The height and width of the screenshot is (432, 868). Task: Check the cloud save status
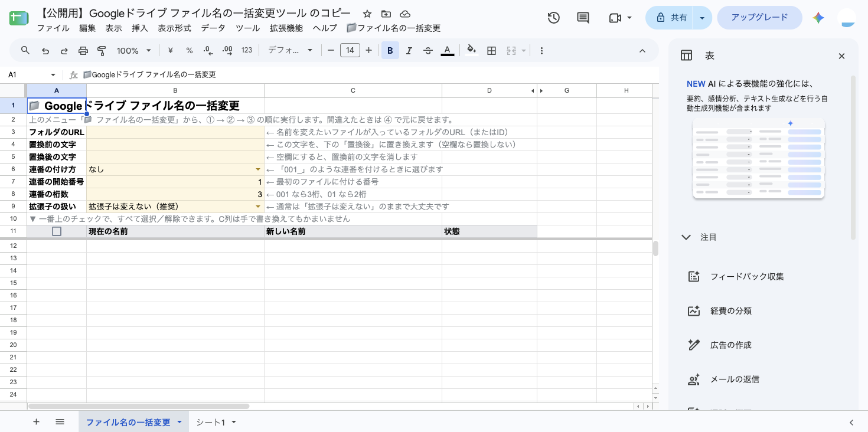pyautogui.click(x=405, y=14)
